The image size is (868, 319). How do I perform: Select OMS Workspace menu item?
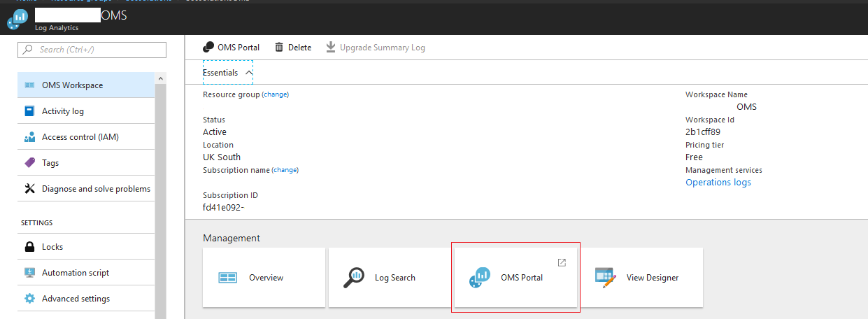(86, 85)
